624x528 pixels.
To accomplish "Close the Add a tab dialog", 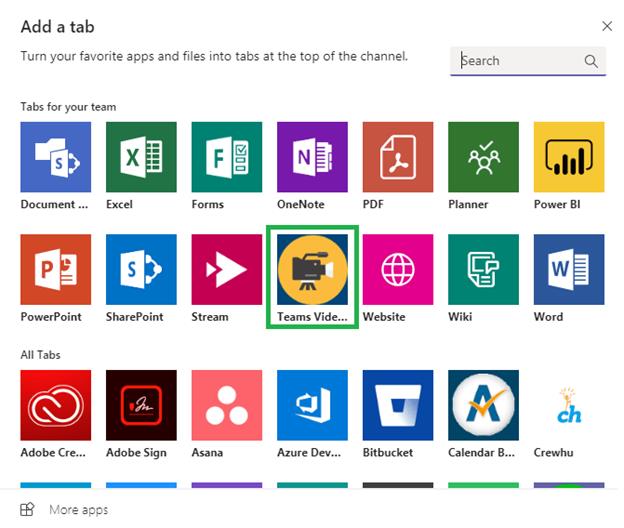I will tap(607, 26).
